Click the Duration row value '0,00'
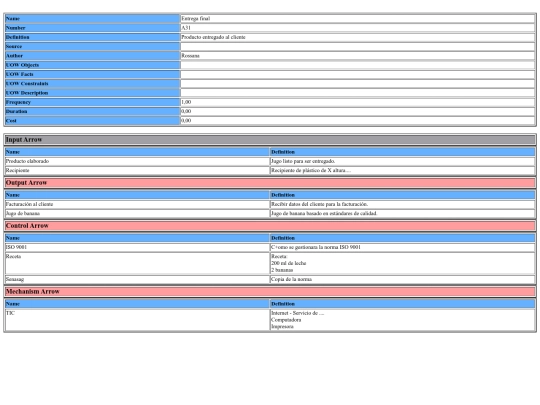The image size is (540, 405). click(186, 112)
